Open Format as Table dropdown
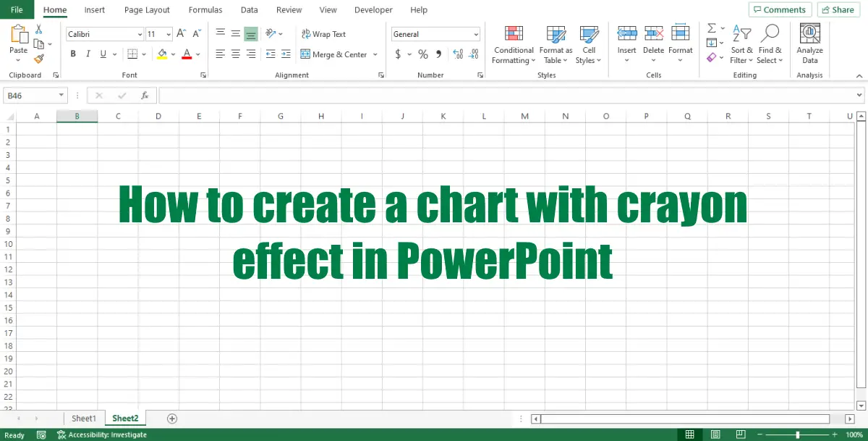This screenshot has width=868, height=441. (x=556, y=44)
